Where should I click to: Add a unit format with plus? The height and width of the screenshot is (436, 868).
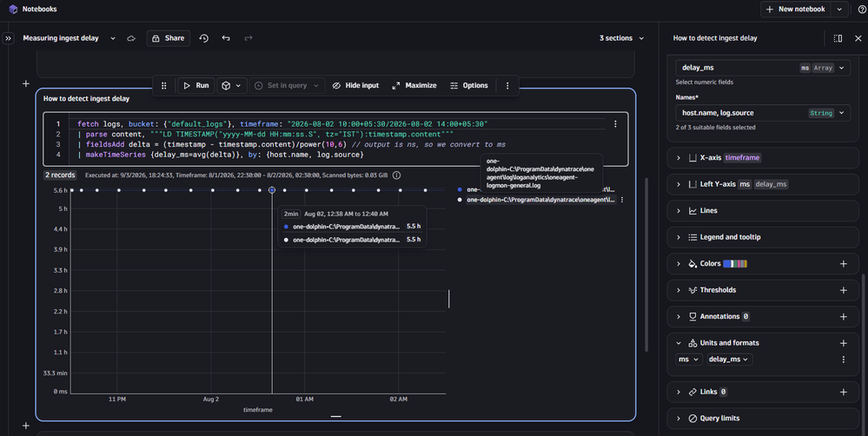843,343
